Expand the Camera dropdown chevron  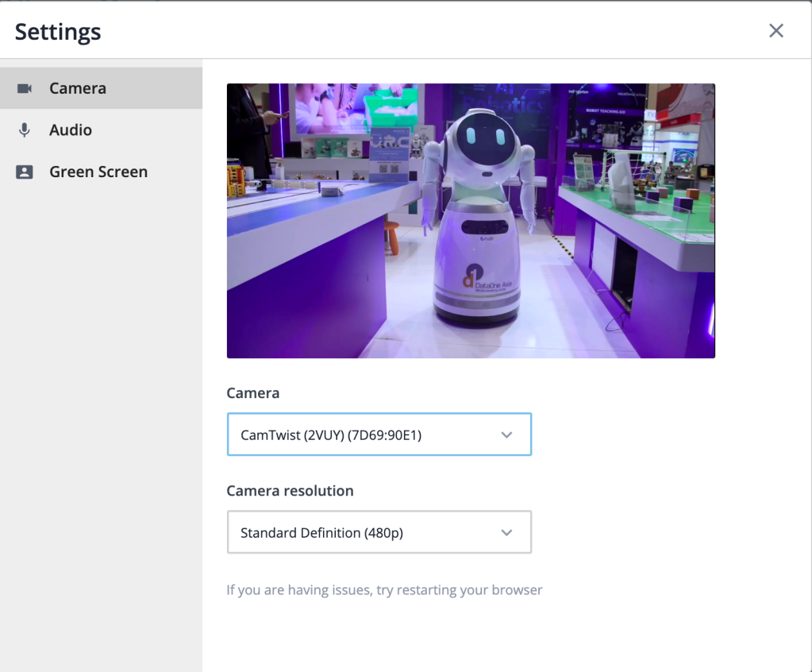click(x=506, y=435)
